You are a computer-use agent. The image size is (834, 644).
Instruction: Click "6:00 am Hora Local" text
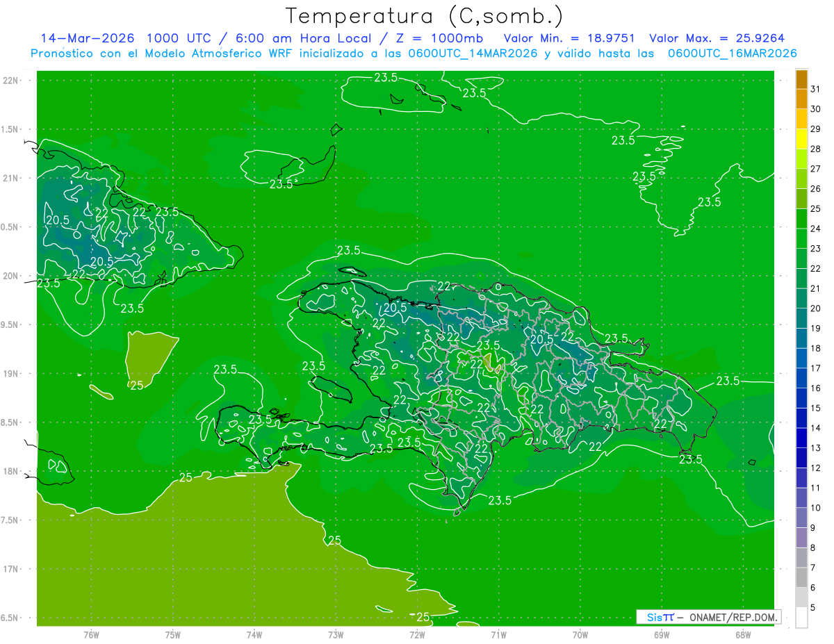tap(305, 38)
